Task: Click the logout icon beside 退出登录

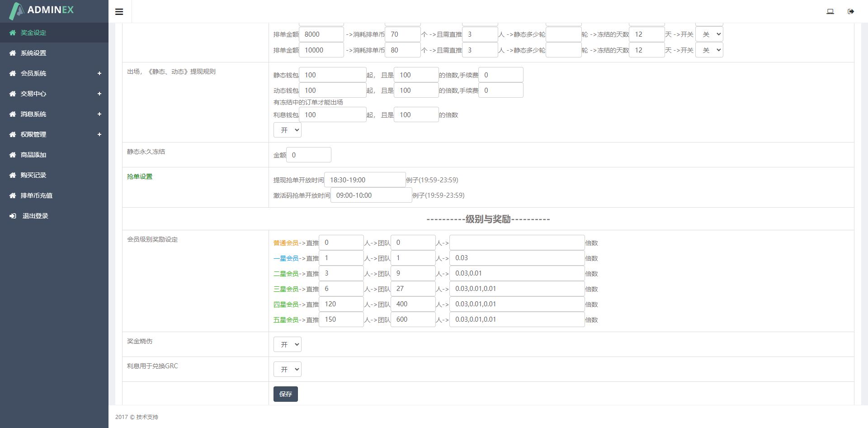Action: (x=13, y=216)
